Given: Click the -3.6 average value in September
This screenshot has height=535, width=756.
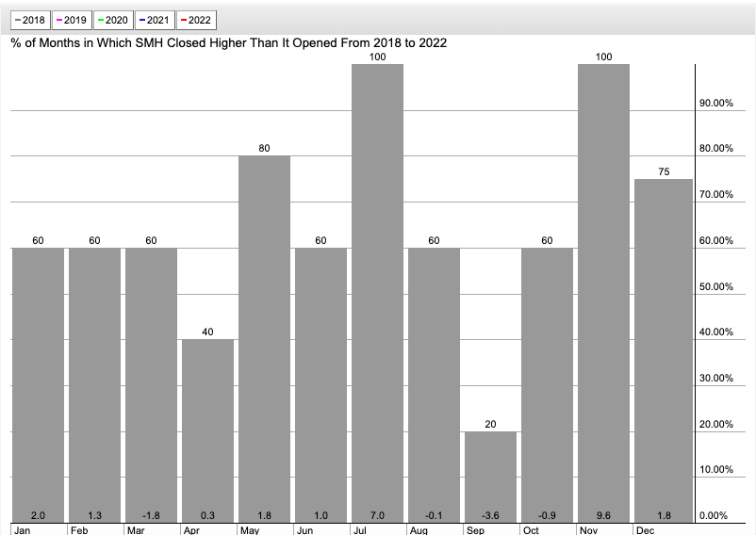Looking at the screenshot, I should pyautogui.click(x=490, y=516).
